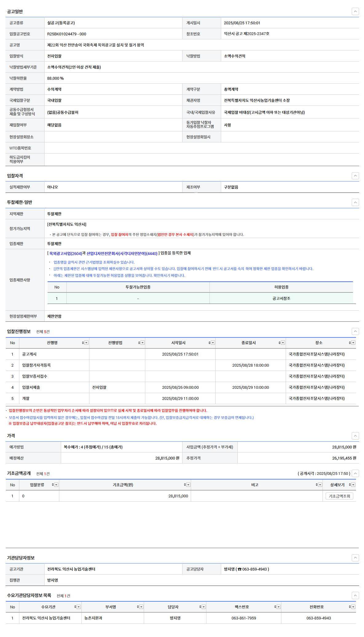Collapse the 투찰제한-일반 section
Viewport: 364px width, 637px height.
(x=355, y=202)
